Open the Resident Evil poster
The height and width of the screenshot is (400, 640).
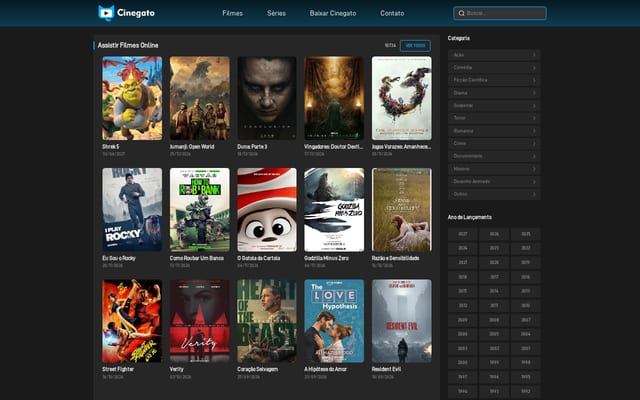[402, 321]
